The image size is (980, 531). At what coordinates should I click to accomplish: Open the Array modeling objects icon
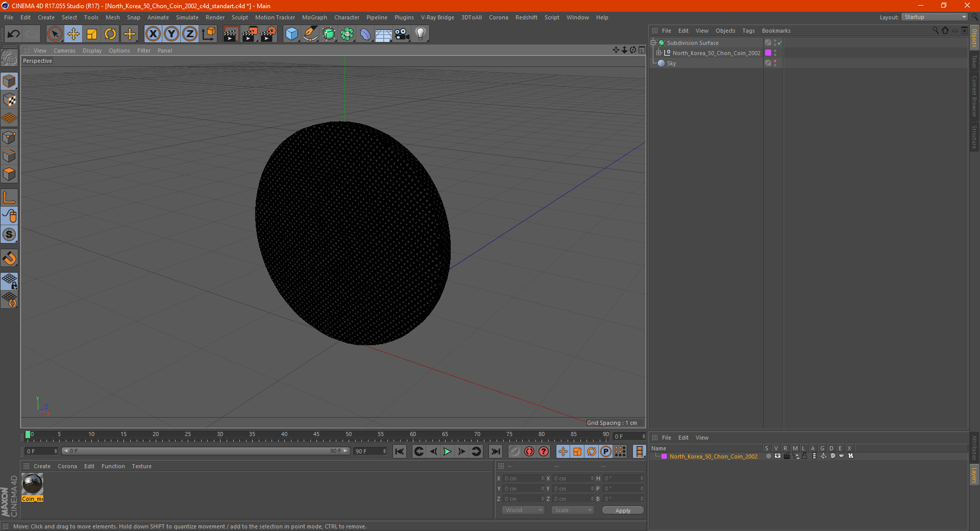pos(347,34)
